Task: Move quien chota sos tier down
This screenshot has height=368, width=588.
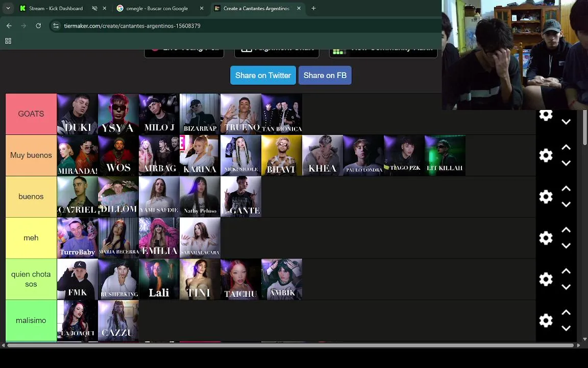Action: [x=566, y=287]
